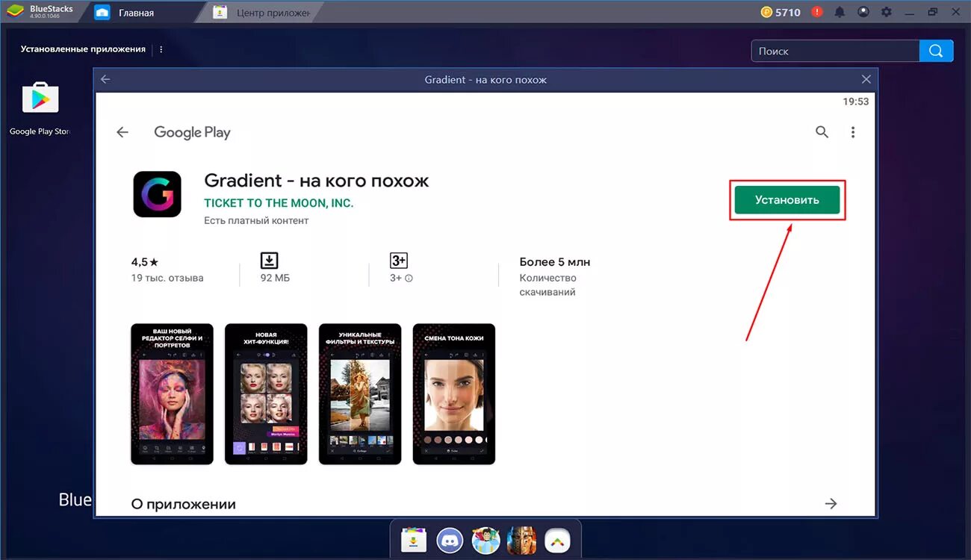Image resolution: width=971 pixels, height=560 pixels.
Task: Click the colorful upward chevron dock icon
Action: (x=557, y=539)
